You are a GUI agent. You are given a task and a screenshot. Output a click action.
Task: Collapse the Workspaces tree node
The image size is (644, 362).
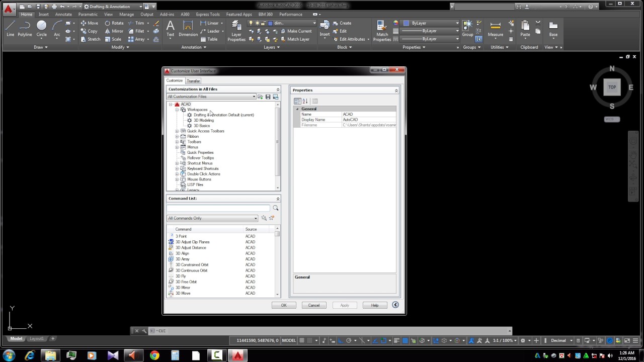tap(177, 110)
